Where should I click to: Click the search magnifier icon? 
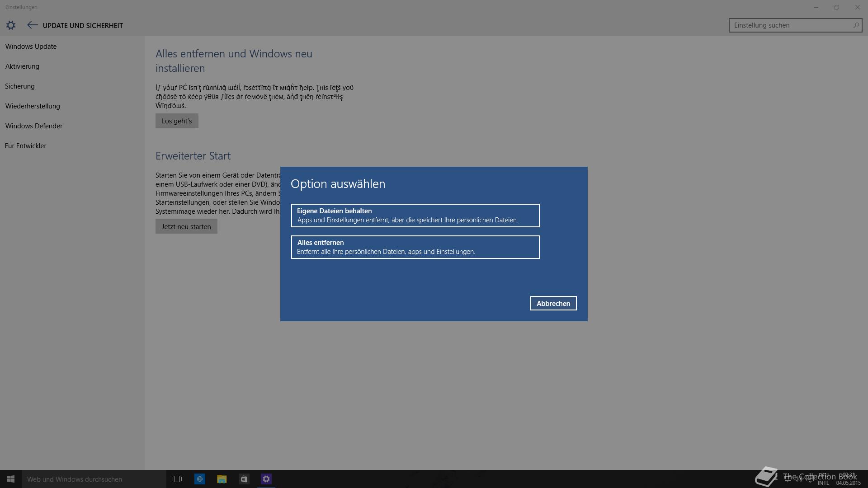[856, 25]
